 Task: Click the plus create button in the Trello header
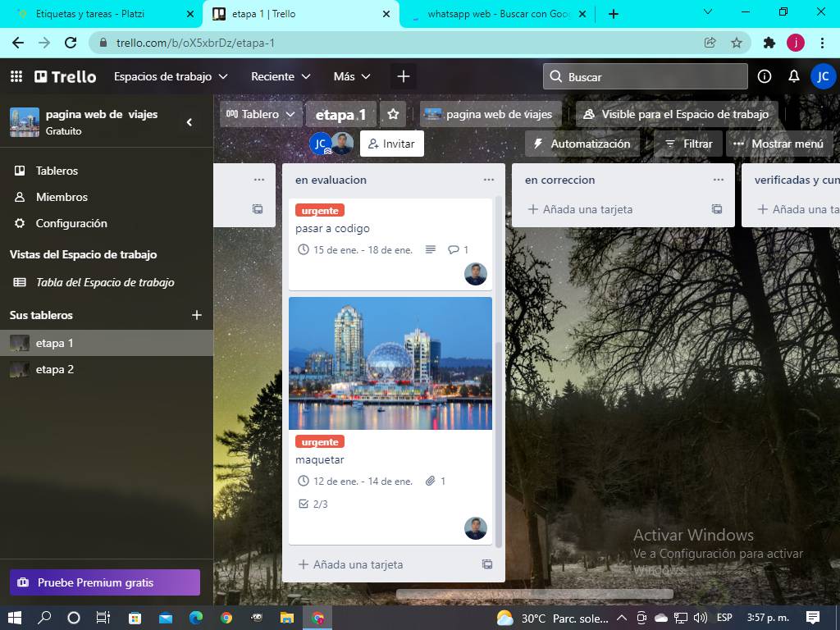404,76
